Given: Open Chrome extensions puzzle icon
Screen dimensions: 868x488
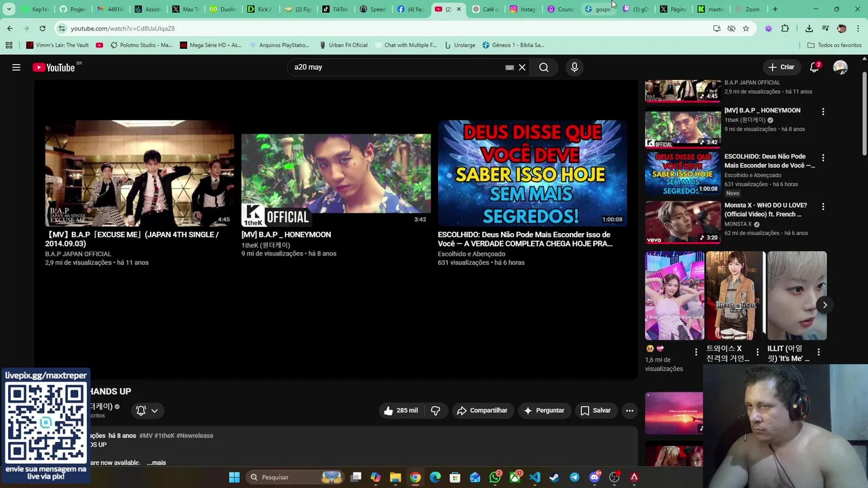Looking at the screenshot, I should pos(785,28).
